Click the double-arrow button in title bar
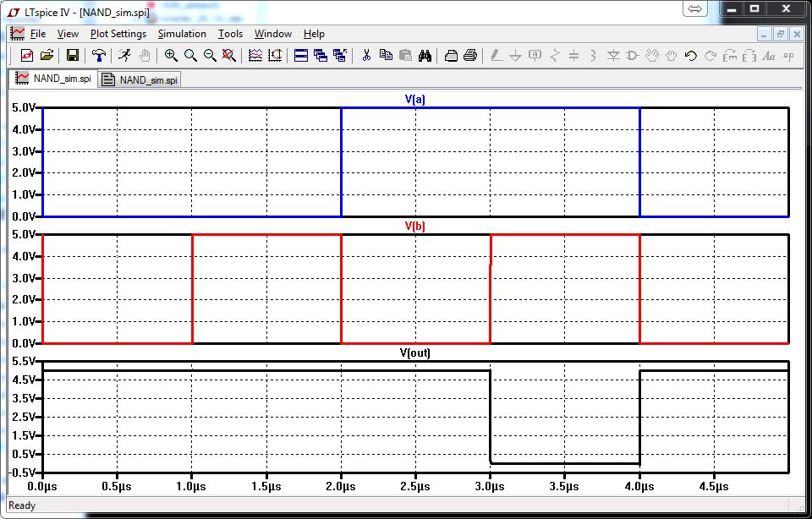The height and width of the screenshot is (519, 812). tap(694, 8)
